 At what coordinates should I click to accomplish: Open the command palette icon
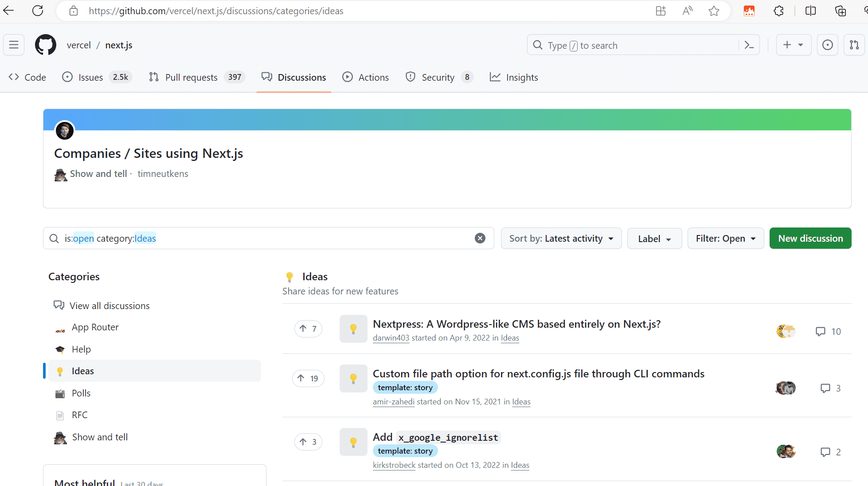(x=749, y=45)
